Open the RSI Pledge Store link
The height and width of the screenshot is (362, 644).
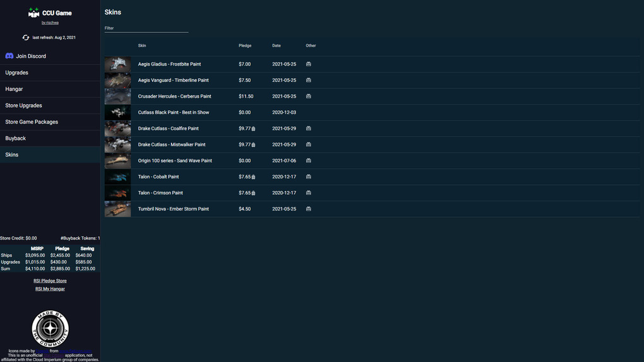click(x=50, y=281)
